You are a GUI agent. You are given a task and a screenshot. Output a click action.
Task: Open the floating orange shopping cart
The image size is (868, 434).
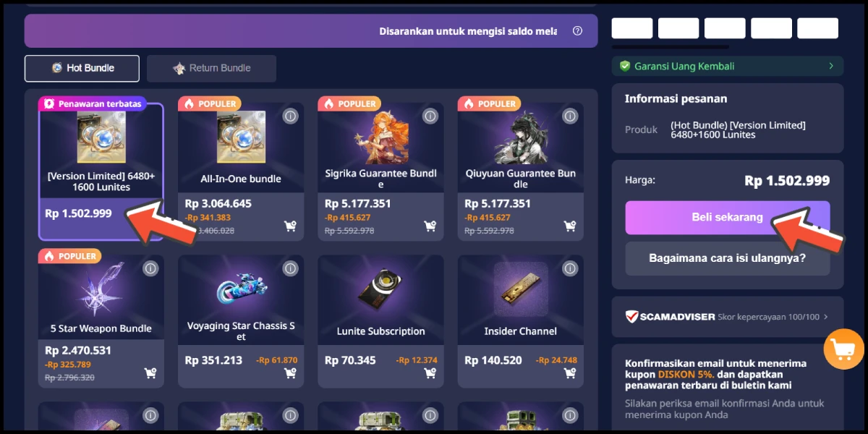843,349
